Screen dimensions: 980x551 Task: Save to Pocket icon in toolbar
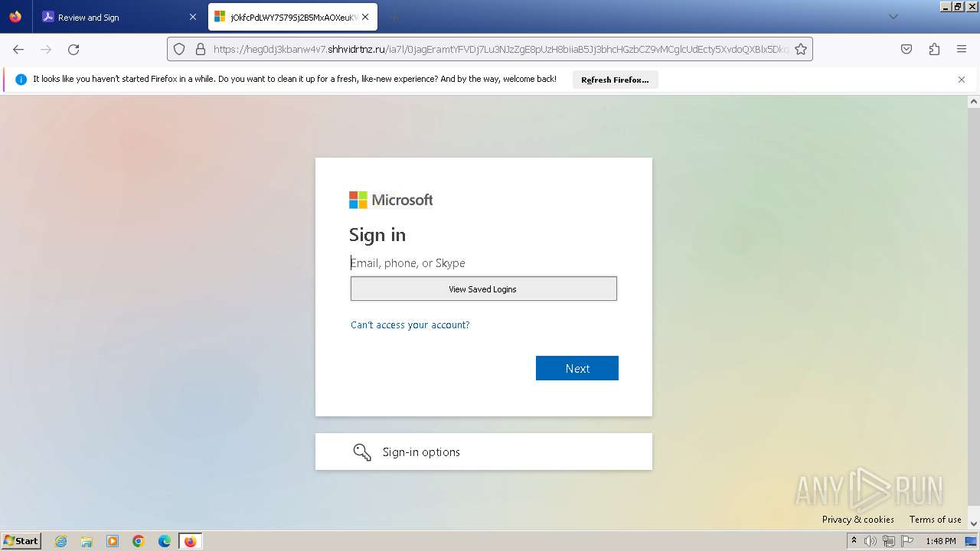point(906,49)
